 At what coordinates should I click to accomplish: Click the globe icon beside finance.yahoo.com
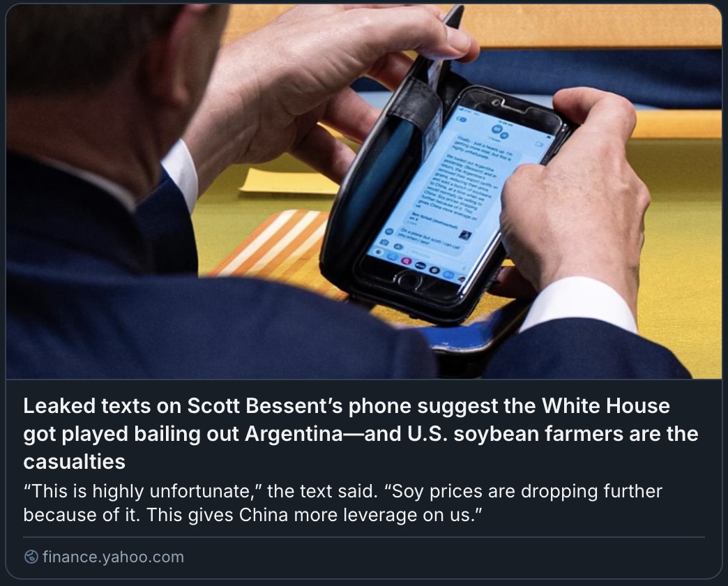tap(31, 556)
